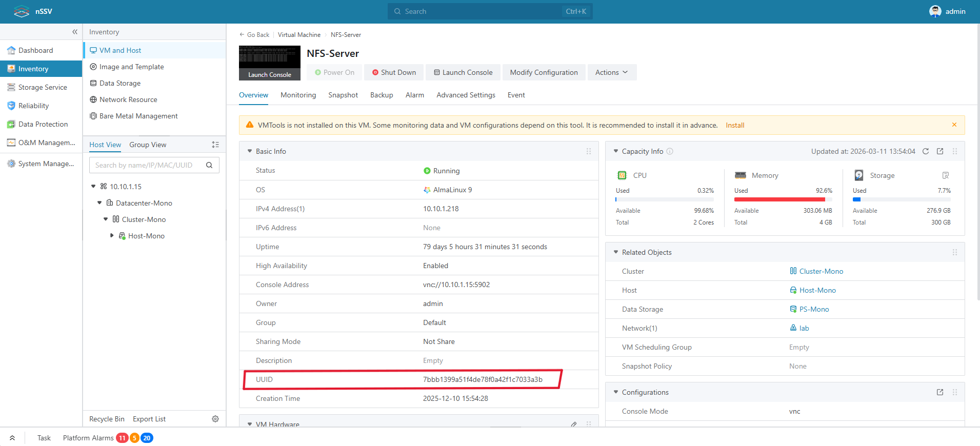Collapse the left sidebar with double-chevron icon

point(75,32)
